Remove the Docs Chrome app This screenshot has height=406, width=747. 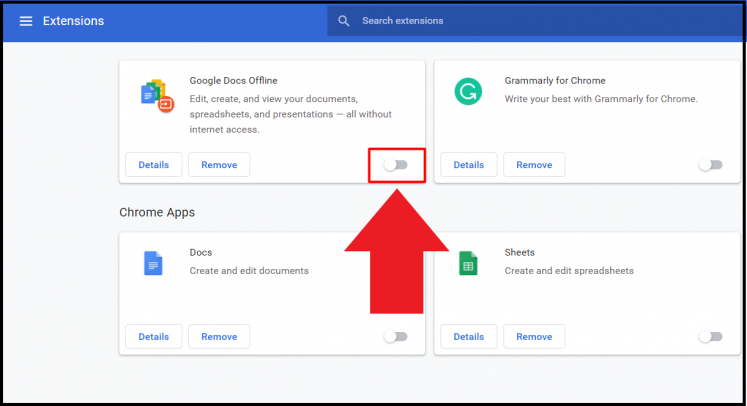point(219,337)
